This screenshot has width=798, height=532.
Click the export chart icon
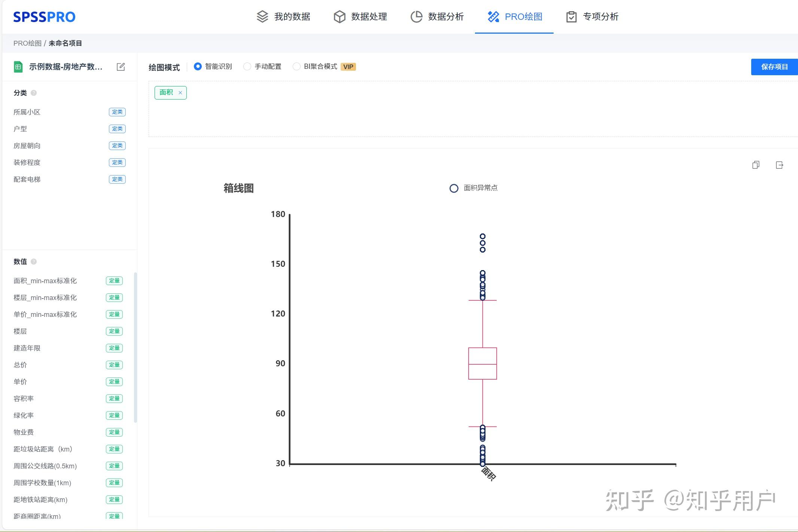(779, 165)
